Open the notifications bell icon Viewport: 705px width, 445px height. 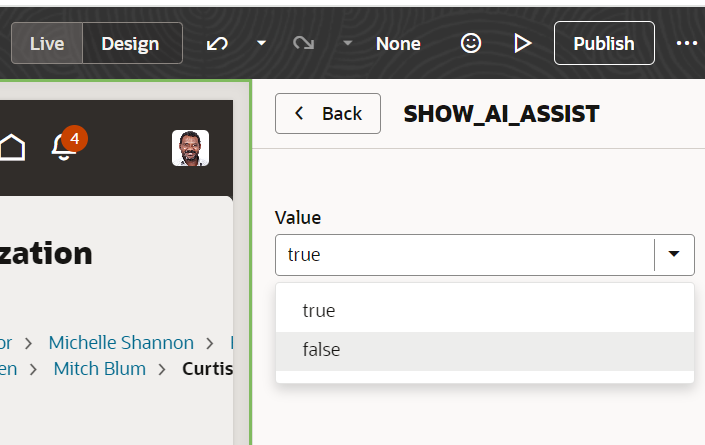[64, 147]
